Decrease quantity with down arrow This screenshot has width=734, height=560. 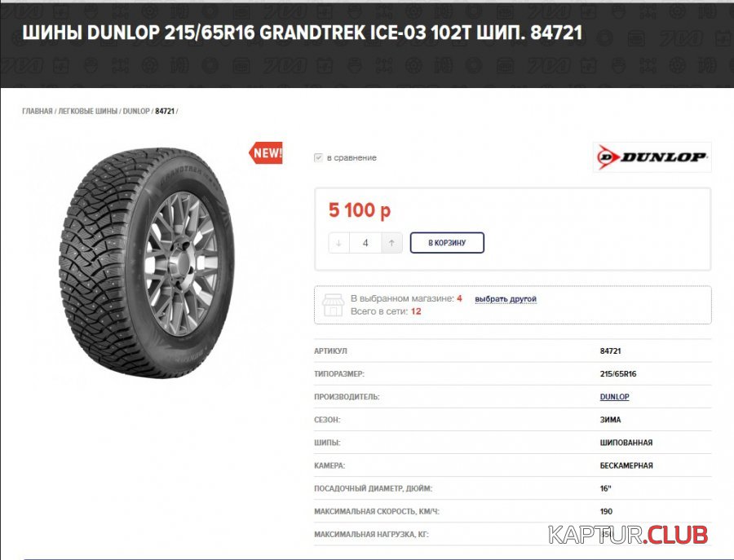tap(339, 243)
